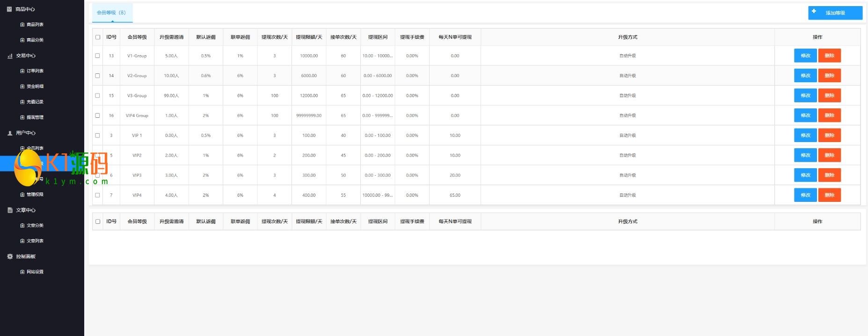Click the 99999999.00 withdrawal limit cell
Image resolution: width=868 pixels, height=336 pixels.
pos(309,115)
